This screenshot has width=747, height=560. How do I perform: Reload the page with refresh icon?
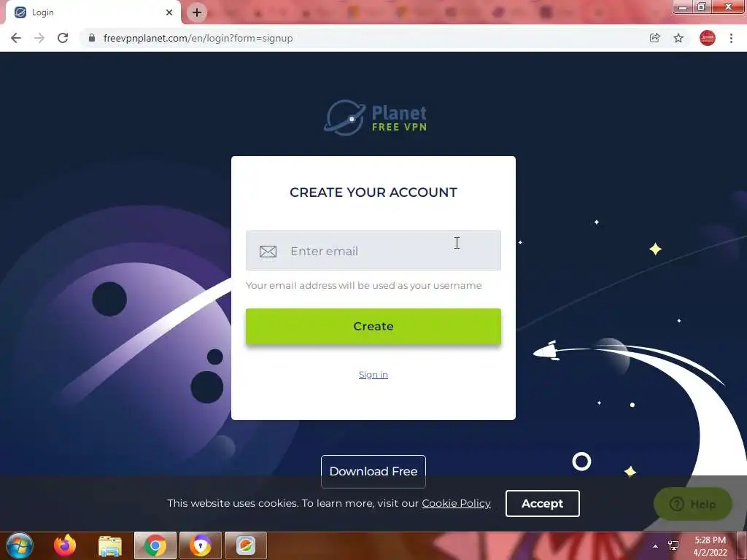coord(63,38)
